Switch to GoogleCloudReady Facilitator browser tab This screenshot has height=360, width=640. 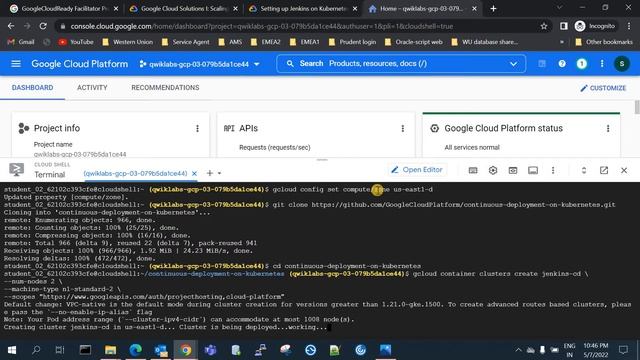(x=64, y=8)
